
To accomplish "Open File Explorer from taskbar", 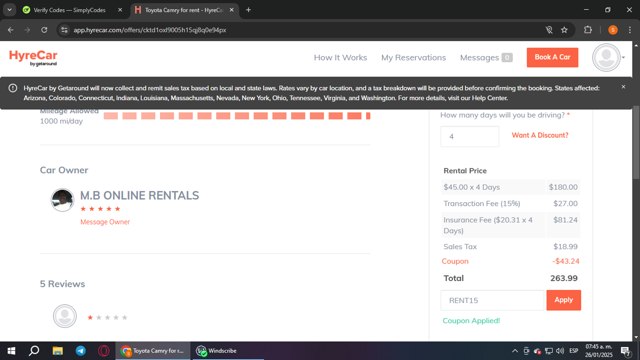I will coord(58,351).
